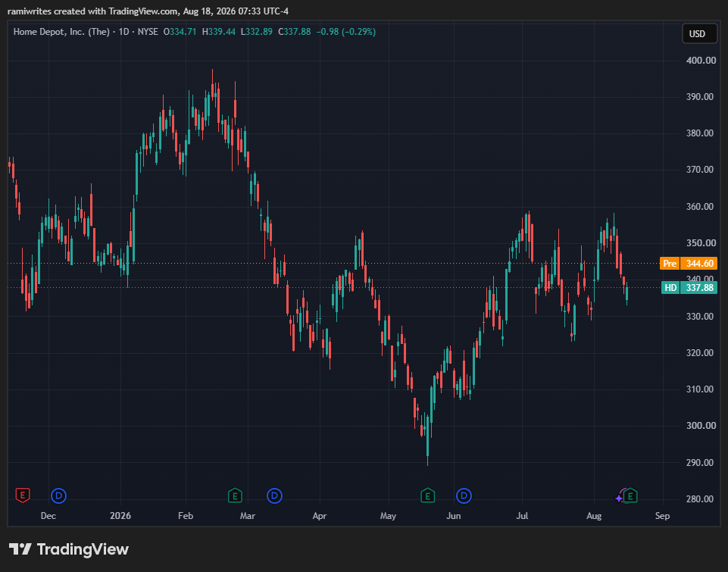This screenshot has height=572, width=728.
Task: Click the 390.00 price axis label
Action: [x=701, y=97]
